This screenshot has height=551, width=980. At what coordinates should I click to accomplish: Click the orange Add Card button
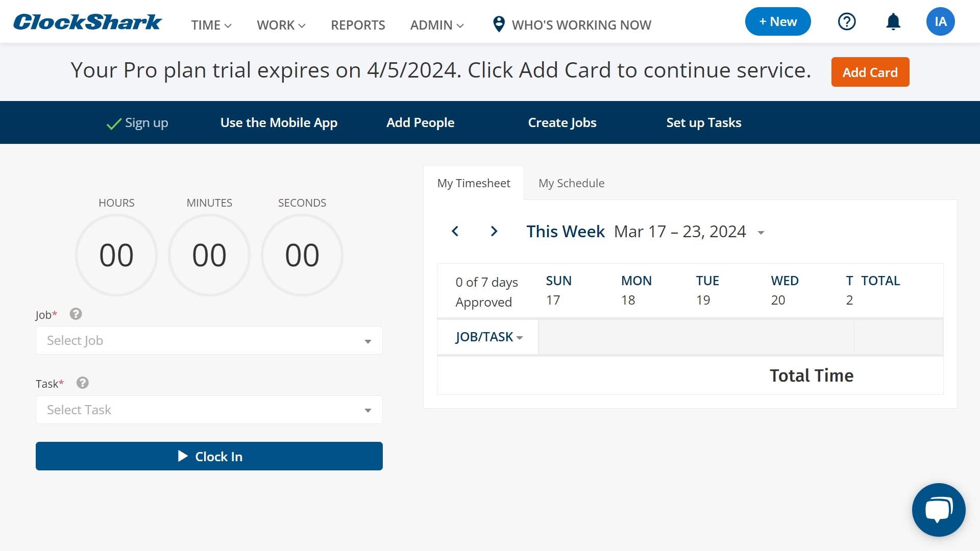(870, 72)
